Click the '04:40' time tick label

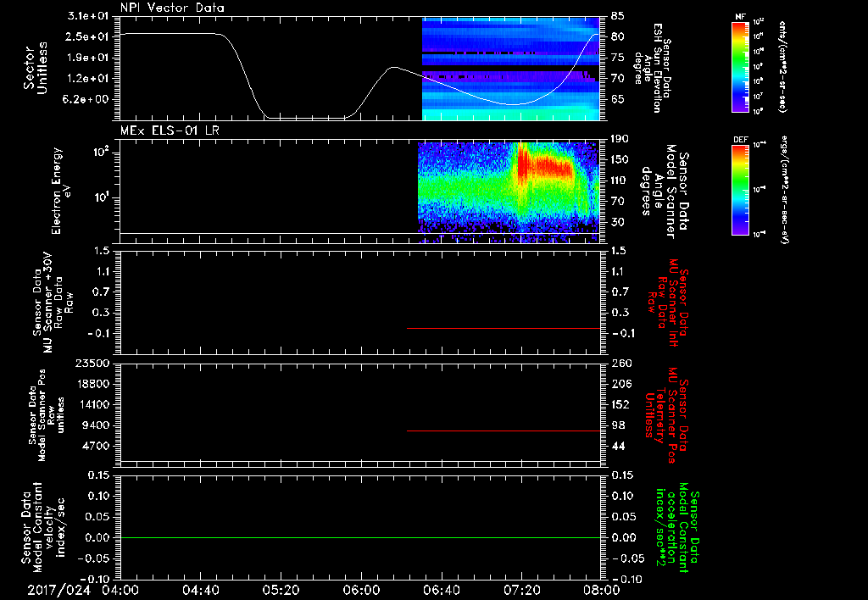pos(200,590)
